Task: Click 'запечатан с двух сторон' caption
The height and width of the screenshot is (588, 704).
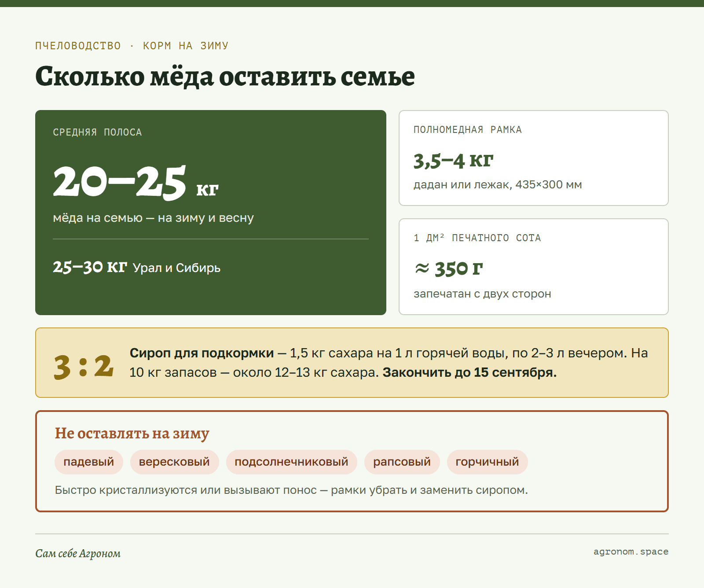Action: pyautogui.click(x=482, y=294)
